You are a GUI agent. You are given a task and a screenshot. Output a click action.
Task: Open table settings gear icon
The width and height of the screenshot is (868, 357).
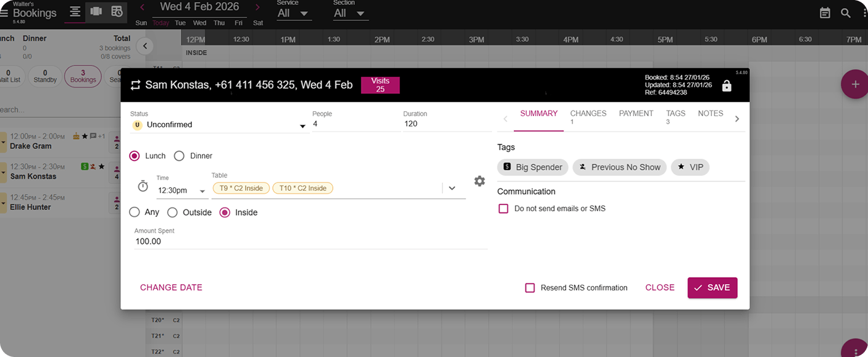click(479, 181)
